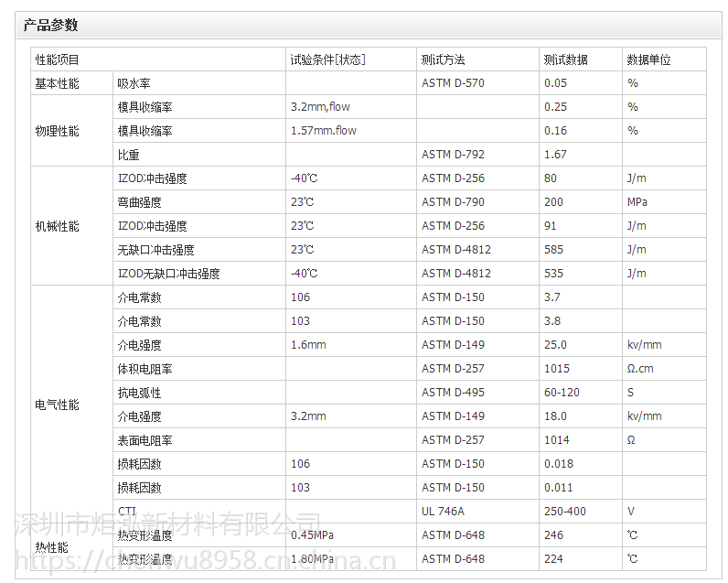Select the 数据单位 column header

pos(648,59)
